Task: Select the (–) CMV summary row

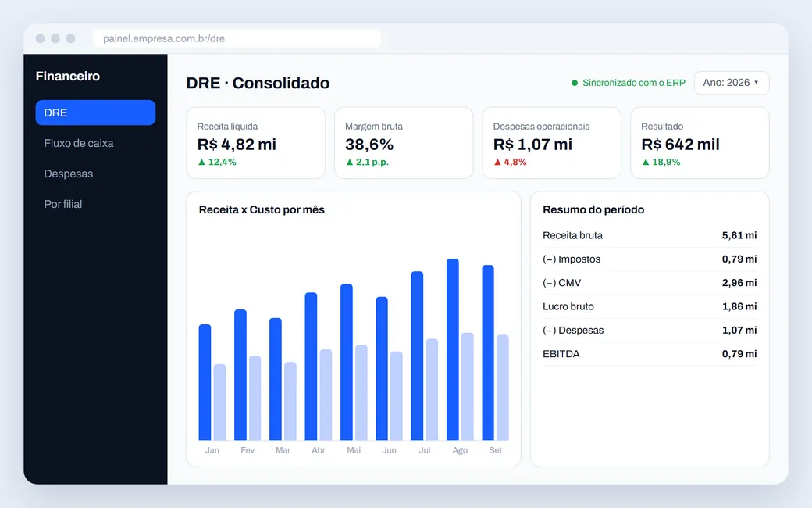Action: 650,283
